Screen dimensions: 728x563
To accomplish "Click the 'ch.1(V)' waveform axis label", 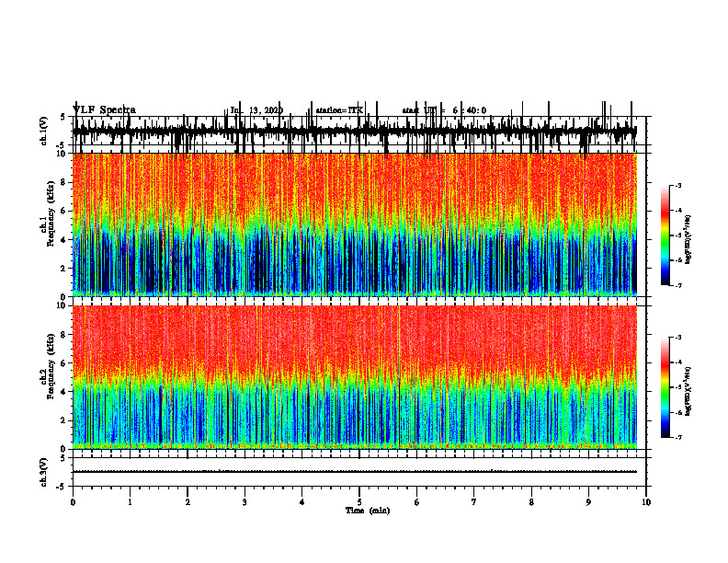I will (x=44, y=131).
